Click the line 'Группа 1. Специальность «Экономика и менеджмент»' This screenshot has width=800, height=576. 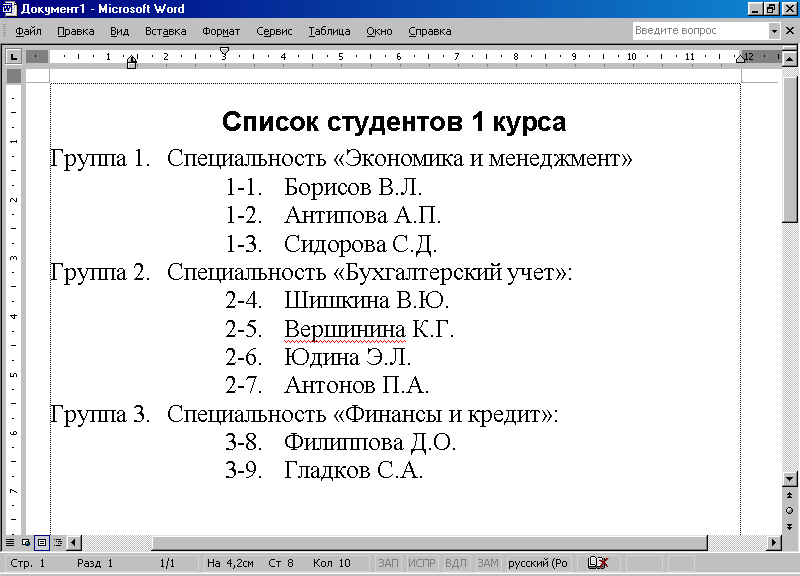341,159
